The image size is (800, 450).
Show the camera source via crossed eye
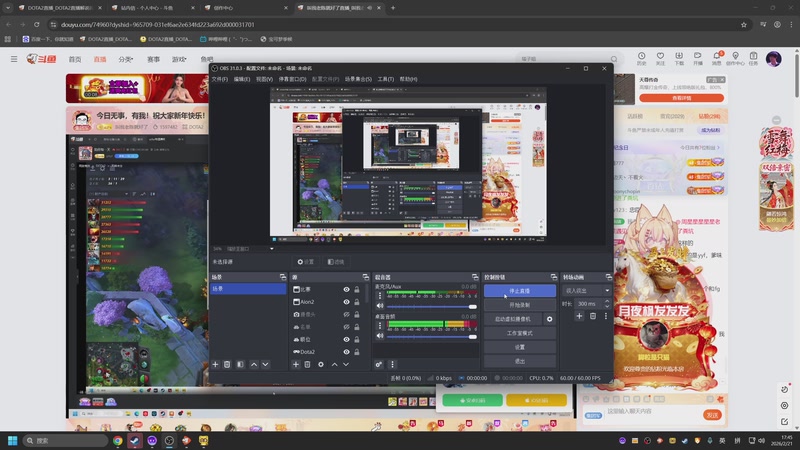[x=346, y=314]
